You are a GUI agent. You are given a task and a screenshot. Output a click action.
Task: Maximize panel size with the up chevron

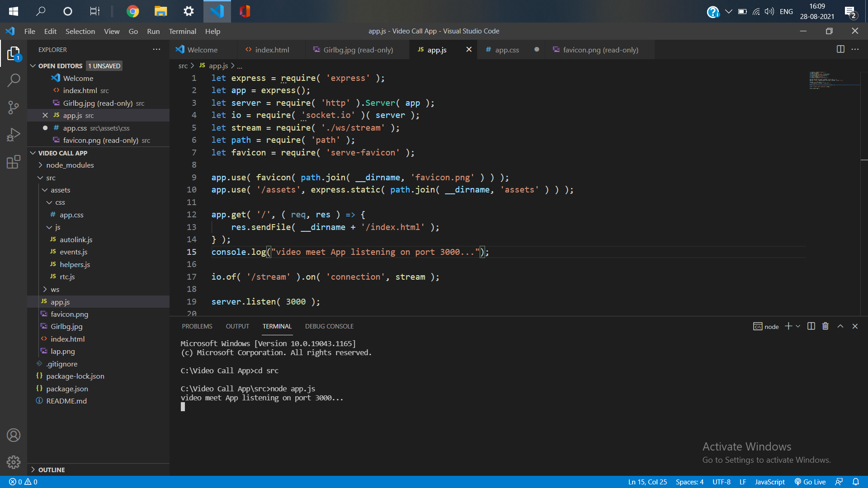[x=840, y=326]
